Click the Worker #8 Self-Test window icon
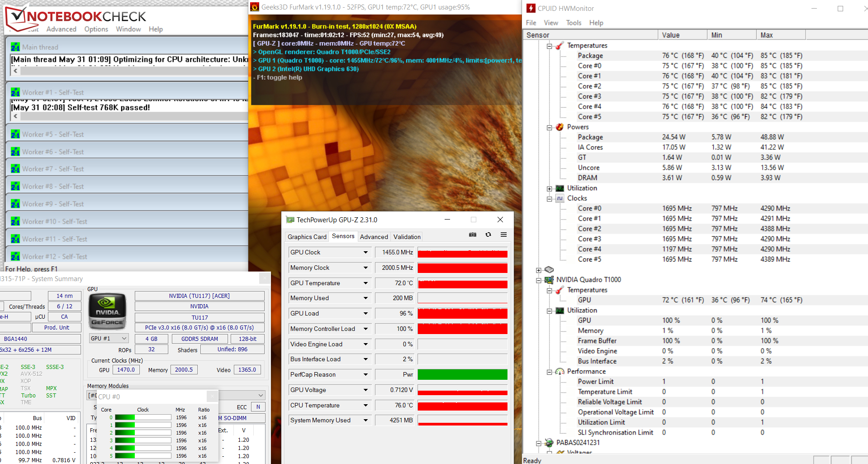The image size is (868, 464). pyautogui.click(x=15, y=187)
